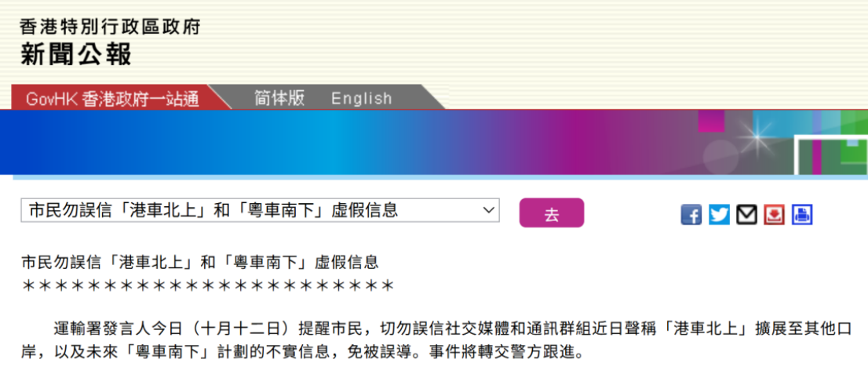Screen dimensions: 868x374
Task: Open the press release title dropdown
Action: [x=260, y=210]
